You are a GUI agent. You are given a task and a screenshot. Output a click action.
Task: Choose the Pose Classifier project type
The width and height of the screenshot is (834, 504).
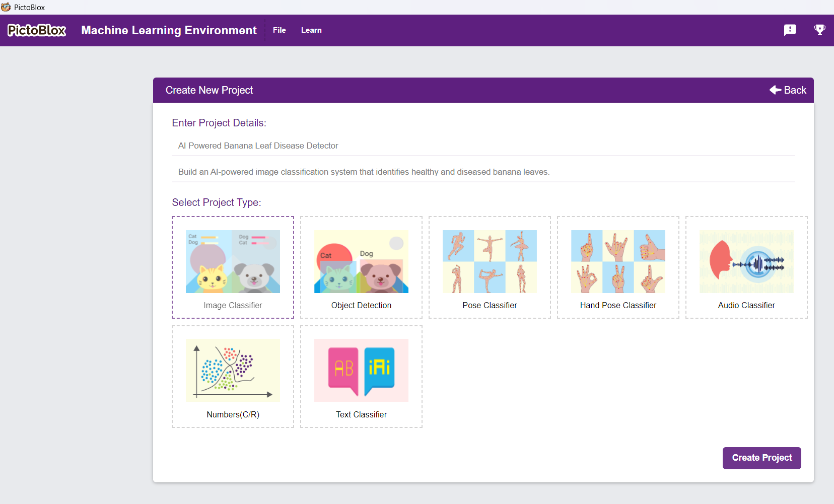click(x=490, y=267)
